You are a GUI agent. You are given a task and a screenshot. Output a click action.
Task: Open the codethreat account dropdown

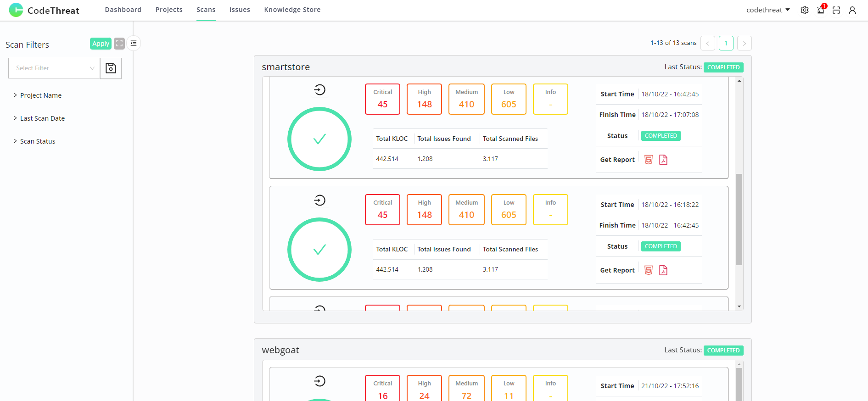[x=768, y=10]
